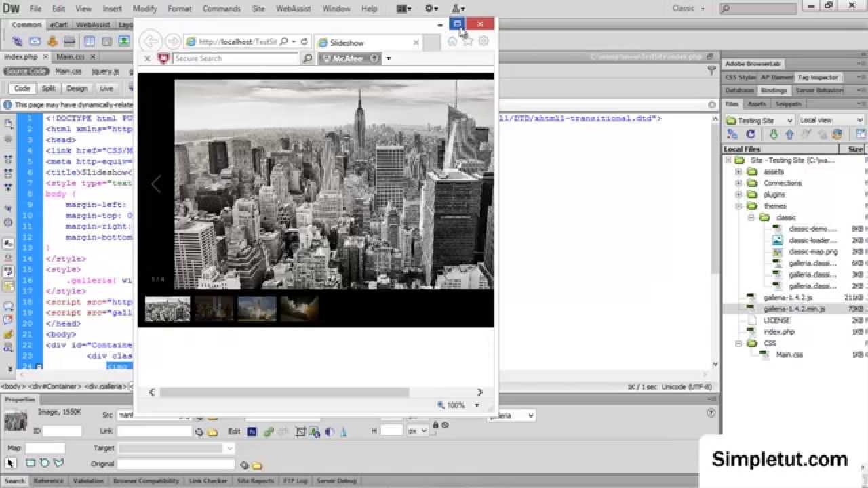Click the Images icon in Common bar
Screen dimensions: 868x488
pos(124,41)
